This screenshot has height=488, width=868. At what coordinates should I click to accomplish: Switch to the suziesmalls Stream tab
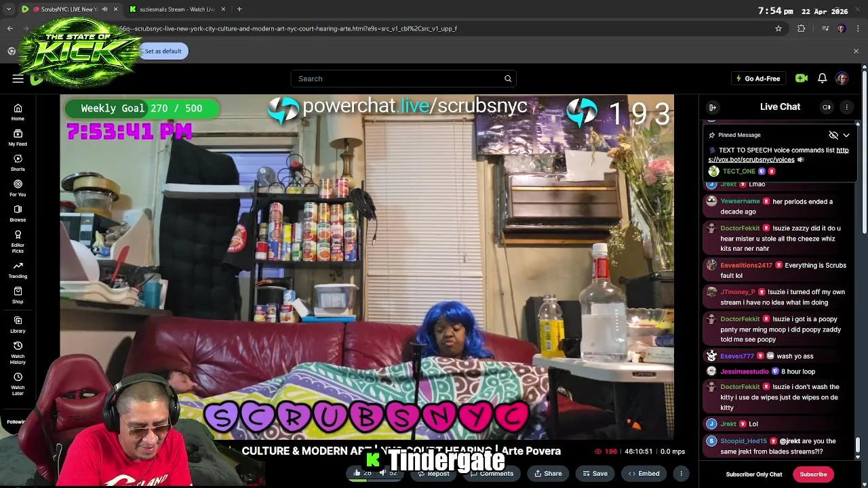coord(178,9)
